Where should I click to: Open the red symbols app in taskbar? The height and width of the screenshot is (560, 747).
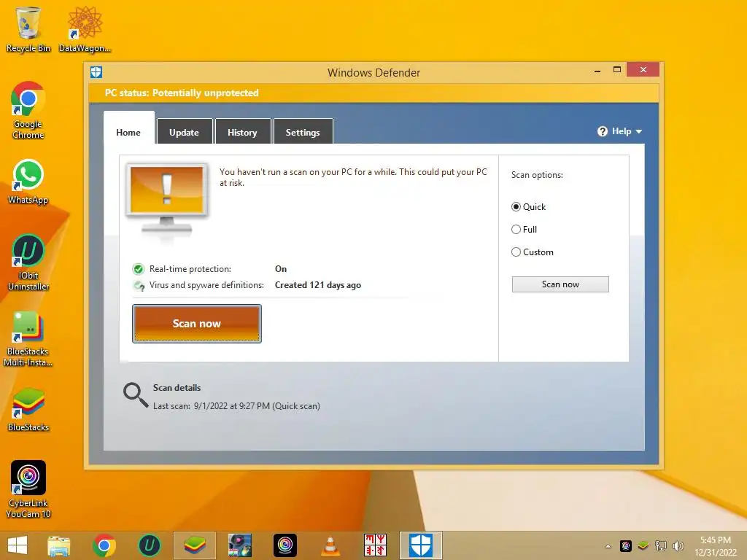(x=376, y=545)
